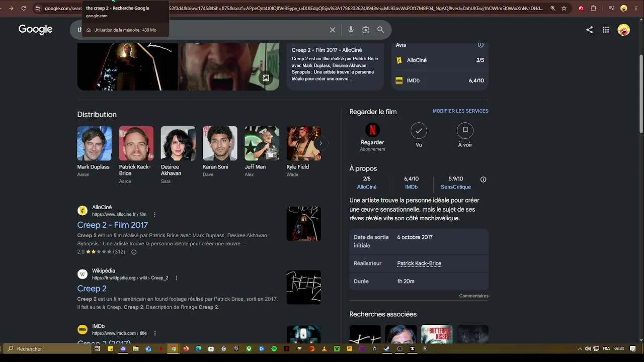Click the info icon beside SensCritique rating

pyautogui.click(x=484, y=179)
